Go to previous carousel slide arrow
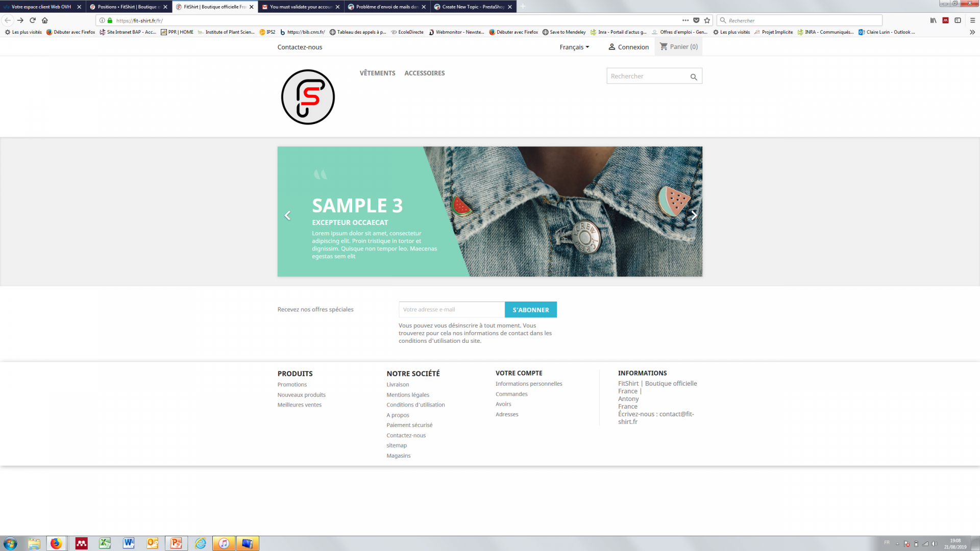 pos(287,216)
